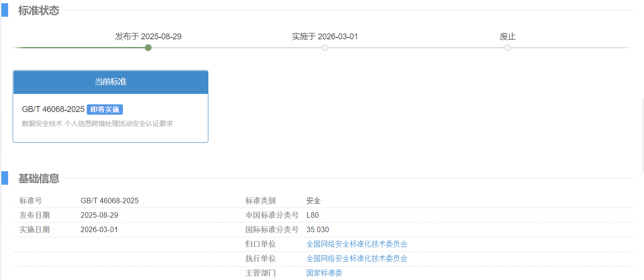Click the standard title 数据安全技术 个人信息跨境处理活动安全认证要求
Viewport: 644px width, 280px height.
click(x=97, y=123)
